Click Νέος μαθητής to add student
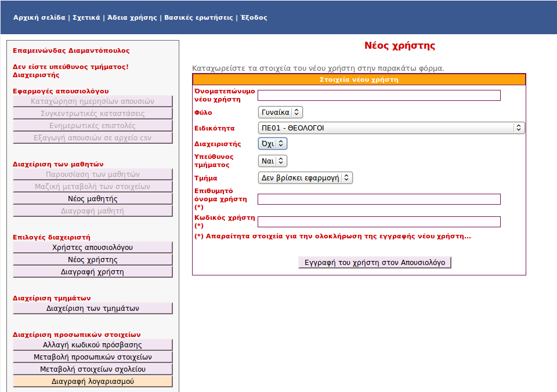557x392 pixels. [x=92, y=198]
